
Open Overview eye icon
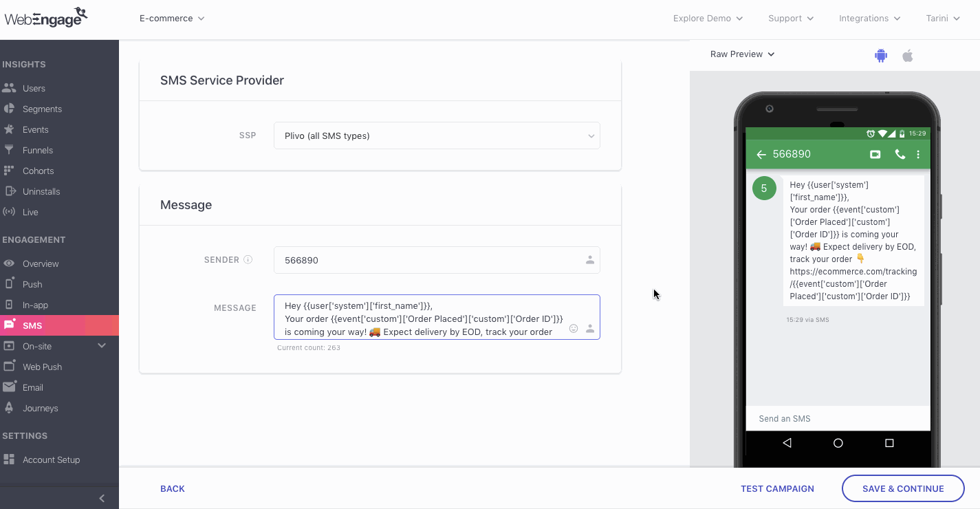[9, 263]
